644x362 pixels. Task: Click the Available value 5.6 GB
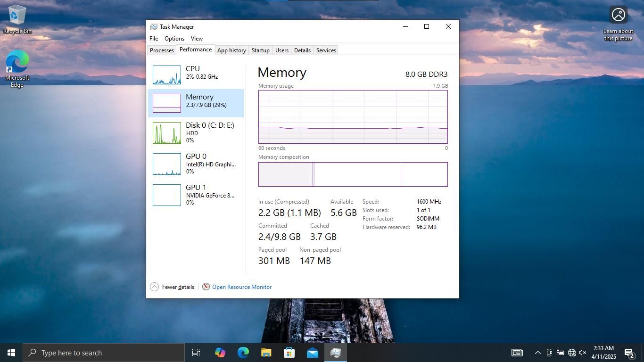pyautogui.click(x=344, y=213)
